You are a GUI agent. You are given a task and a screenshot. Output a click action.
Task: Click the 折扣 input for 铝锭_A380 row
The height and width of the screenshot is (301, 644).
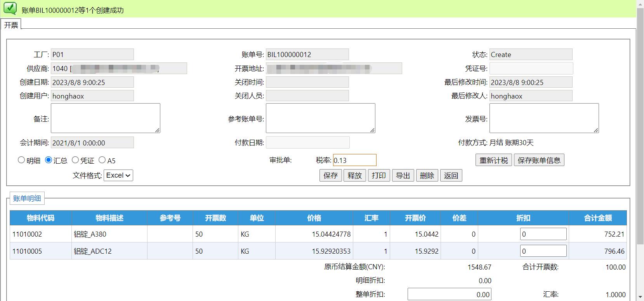(543, 234)
